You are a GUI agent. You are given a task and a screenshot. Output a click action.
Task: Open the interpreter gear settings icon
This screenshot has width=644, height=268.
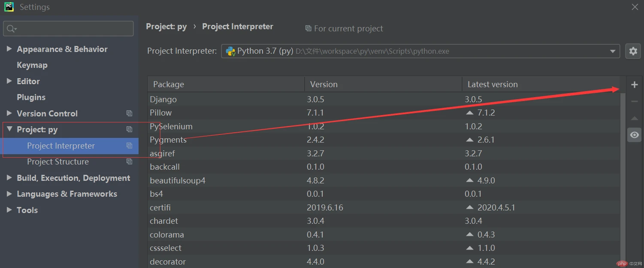[633, 51]
